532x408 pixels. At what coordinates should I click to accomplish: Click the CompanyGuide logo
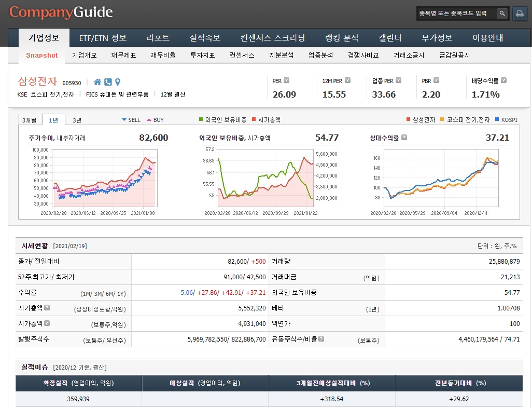61,12
